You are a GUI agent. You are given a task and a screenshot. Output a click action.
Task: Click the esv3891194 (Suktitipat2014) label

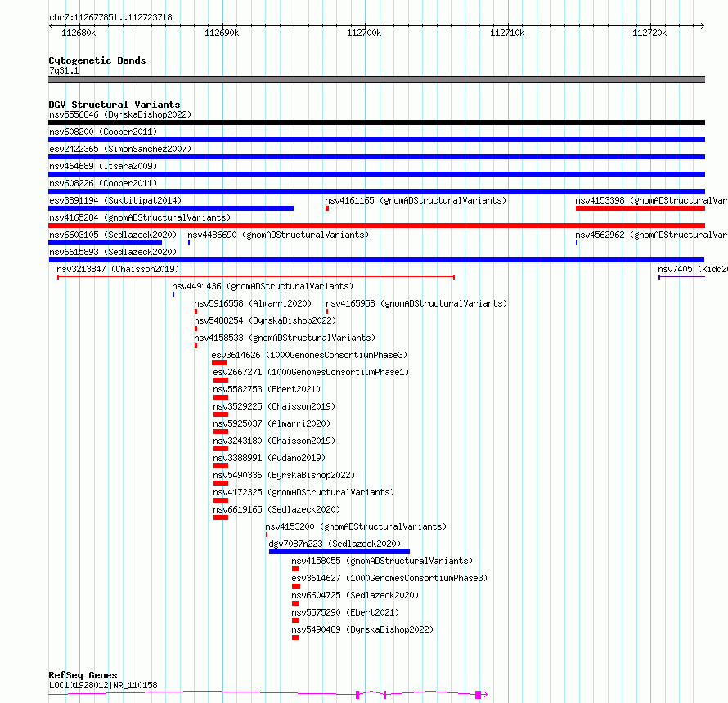point(115,200)
